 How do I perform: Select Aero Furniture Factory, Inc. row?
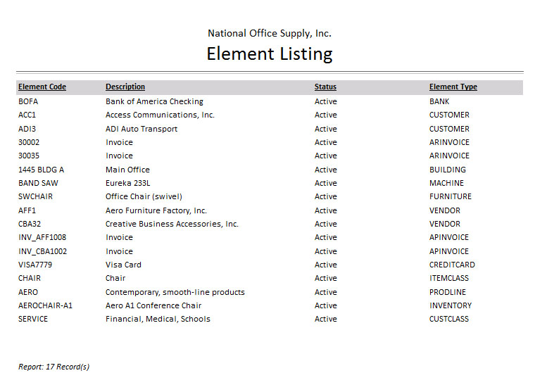(x=156, y=210)
